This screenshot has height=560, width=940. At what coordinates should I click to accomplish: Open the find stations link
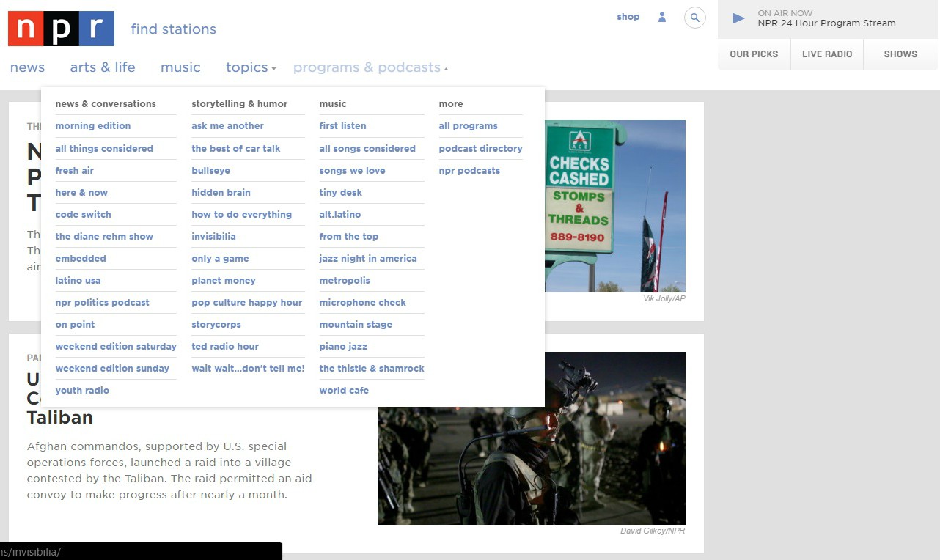(x=174, y=29)
